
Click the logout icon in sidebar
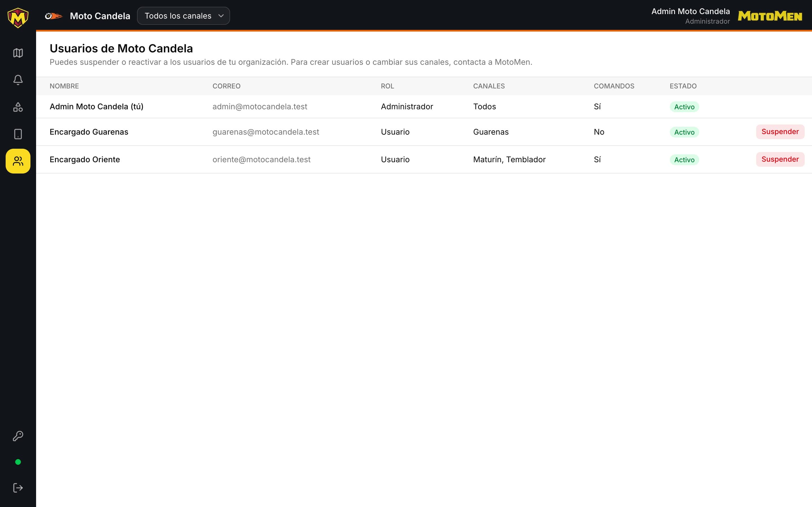tap(18, 488)
